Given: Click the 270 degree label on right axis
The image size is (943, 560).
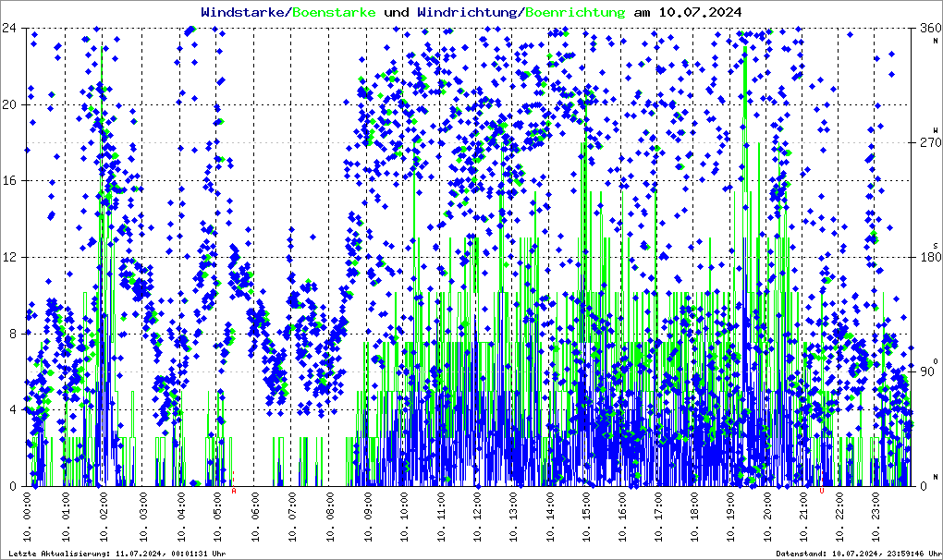Looking at the screenshot, I should [929, 142].
